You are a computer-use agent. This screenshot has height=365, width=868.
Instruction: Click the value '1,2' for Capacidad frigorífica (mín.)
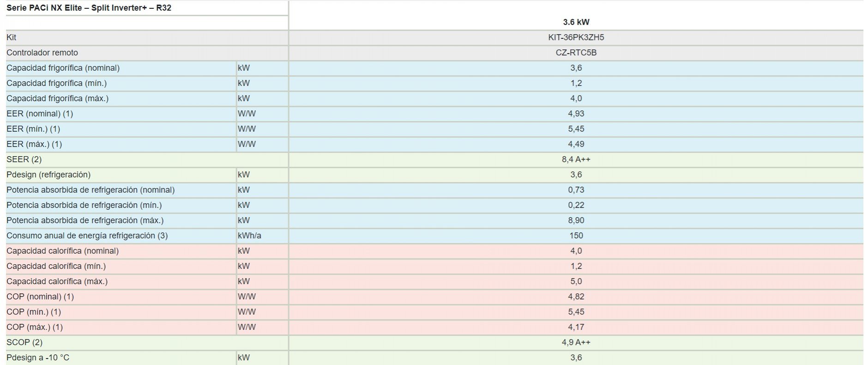click(576, 83)
